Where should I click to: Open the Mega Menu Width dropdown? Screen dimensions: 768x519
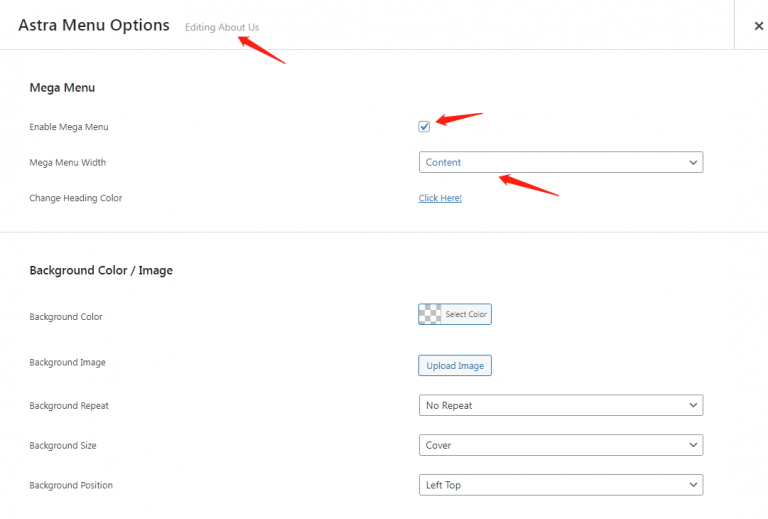tap(560, 162)
